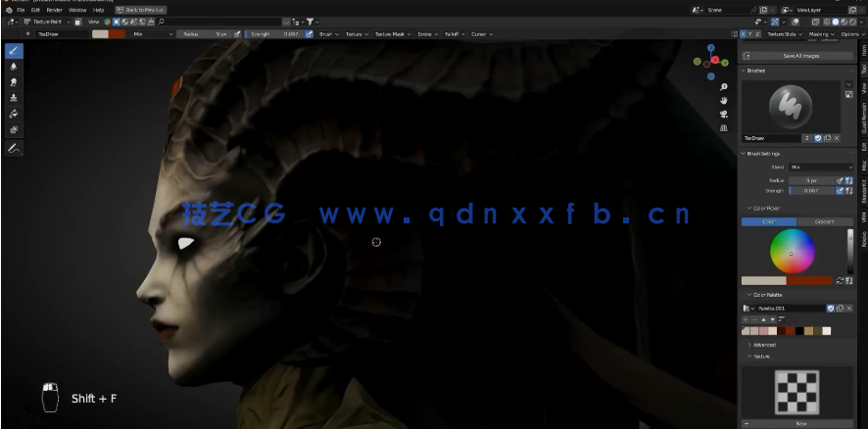This screenshot has width=868, height=429.
Task: Open the File menu
Action: point(21,10)
